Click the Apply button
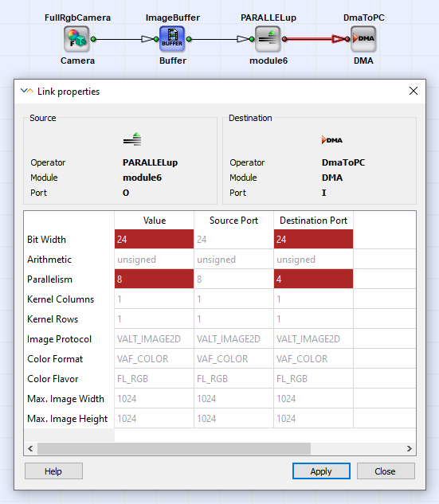This screenshot has width=439, height=504. point(321,471)
